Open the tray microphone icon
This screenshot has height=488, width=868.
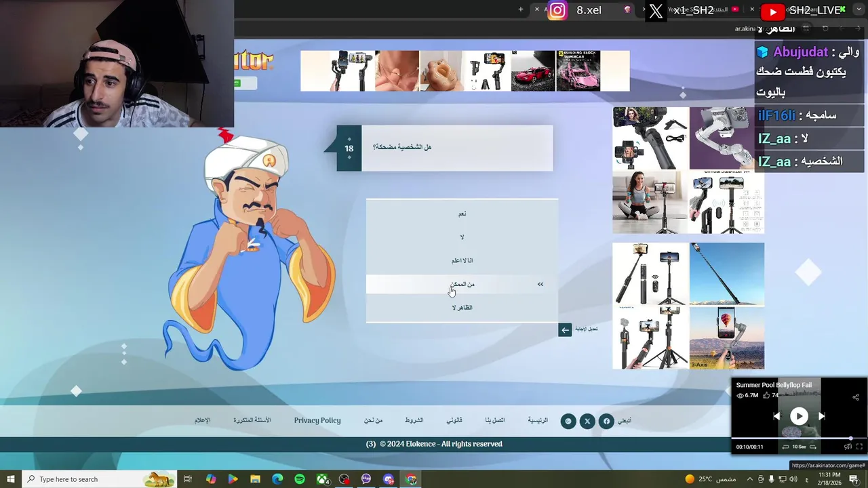[771, 479]
